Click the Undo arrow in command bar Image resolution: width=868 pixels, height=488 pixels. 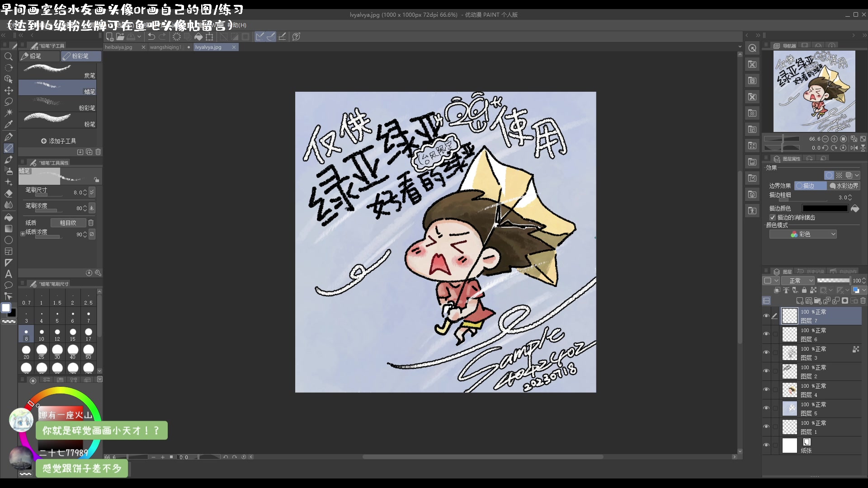151,37
